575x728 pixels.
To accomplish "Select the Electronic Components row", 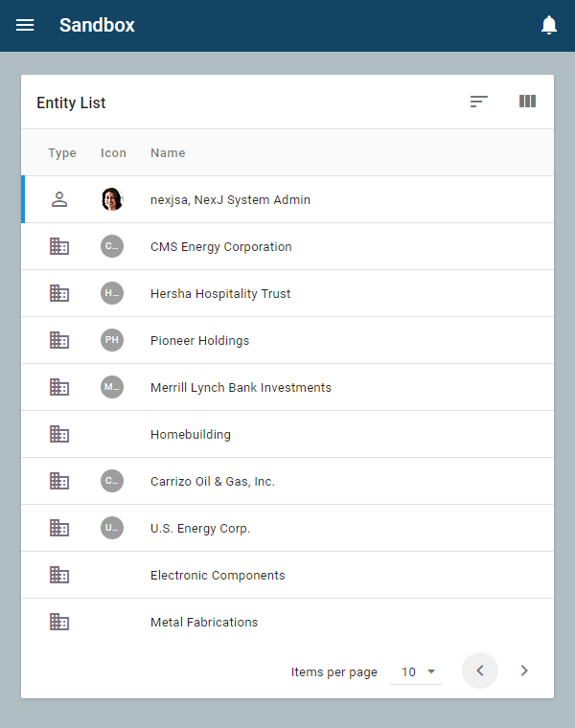I will pyautogui.click(x=218, y=575).
